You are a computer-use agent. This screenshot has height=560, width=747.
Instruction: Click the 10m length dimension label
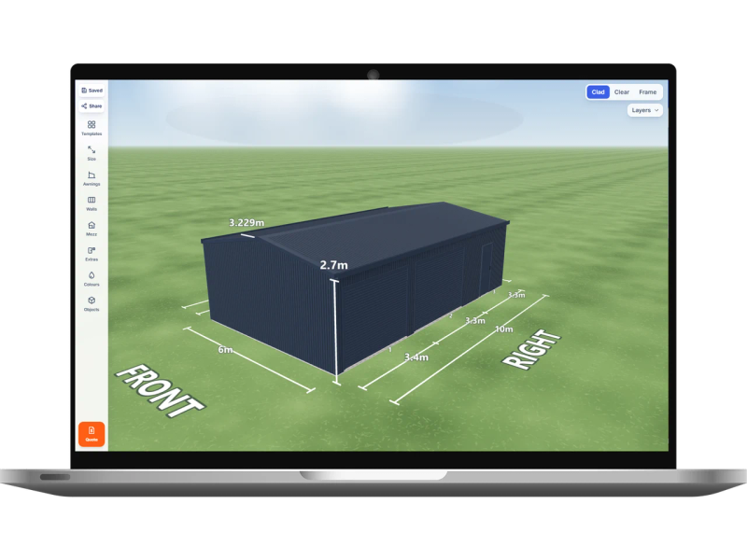pyautogui.click(x=504, y=329)
